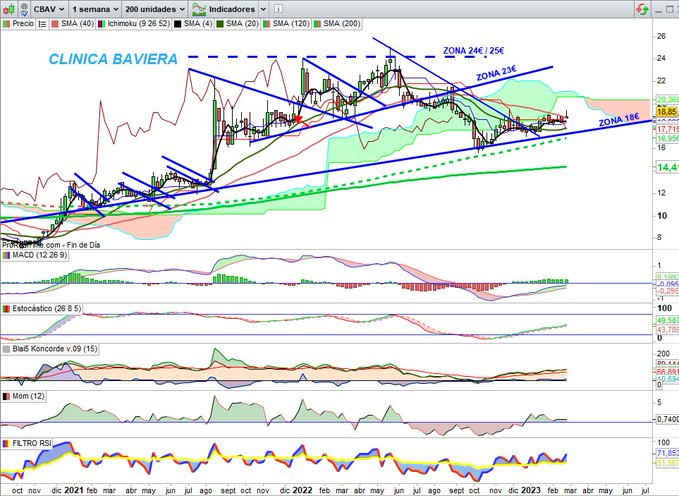This screenshot has height=496, width=679.
Task: Select the 'CLINICA BAVIERA' title text
Action: pos(113,59)
